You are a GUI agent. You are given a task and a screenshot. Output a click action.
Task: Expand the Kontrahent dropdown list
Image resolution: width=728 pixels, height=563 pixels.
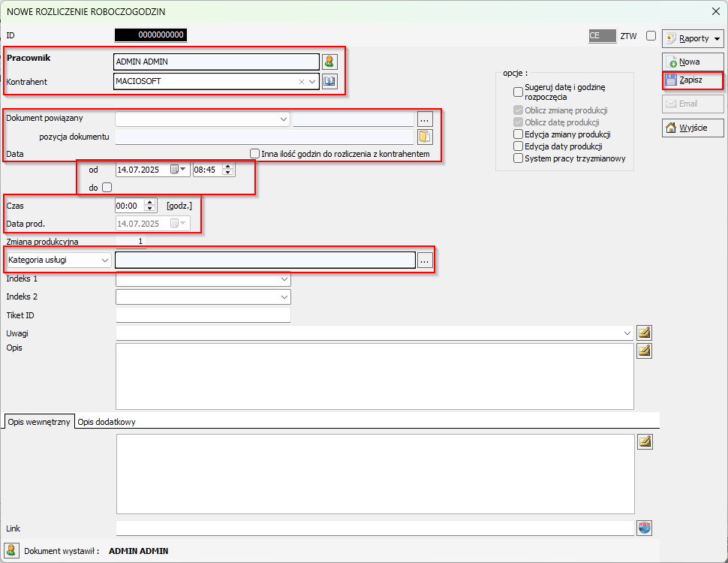tap(313, 82)
